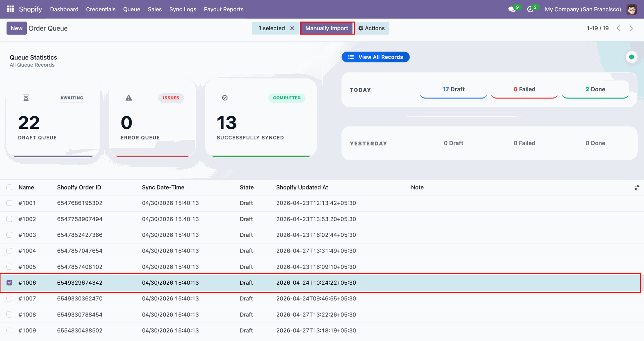Open the Successfully Synced statistics card
This screenshot has height=341, width=644.
261,118
